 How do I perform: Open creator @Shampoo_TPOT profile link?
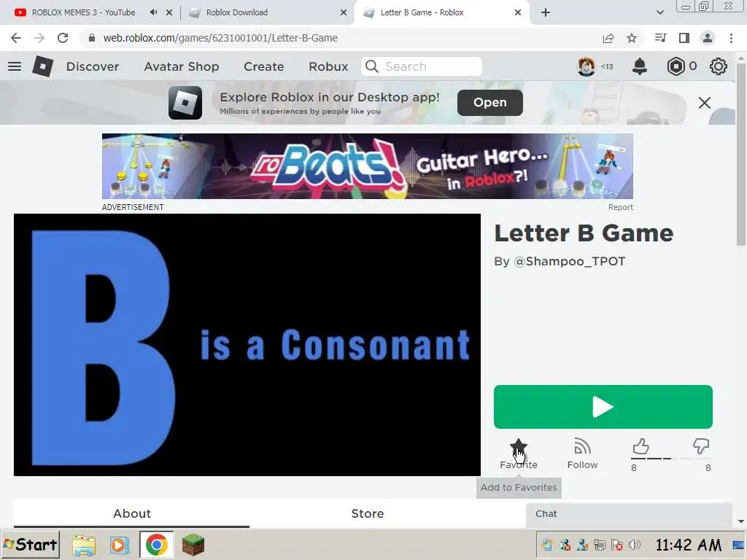[x=569, y=262]
